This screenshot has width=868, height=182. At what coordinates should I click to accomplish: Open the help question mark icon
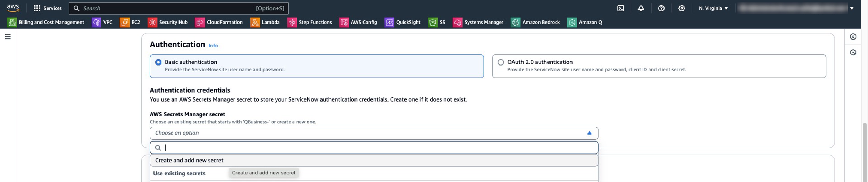click(661, 8)
